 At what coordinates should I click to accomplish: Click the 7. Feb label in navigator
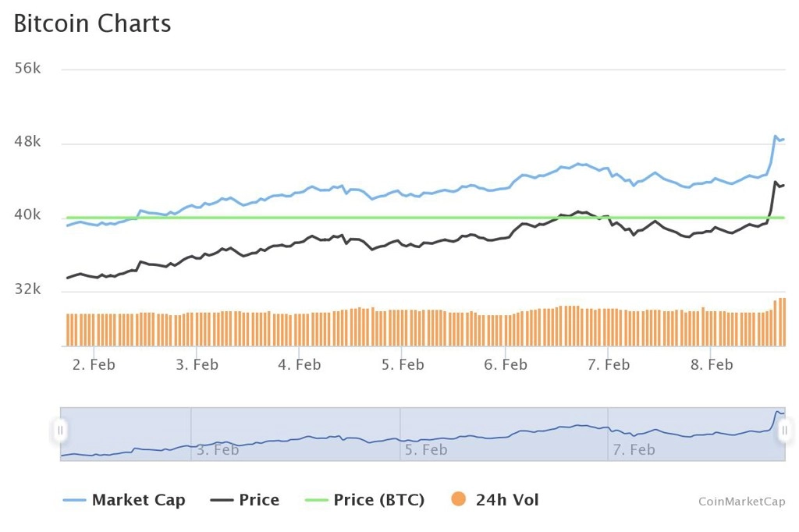pyautogui.click(x=634, y=450)
